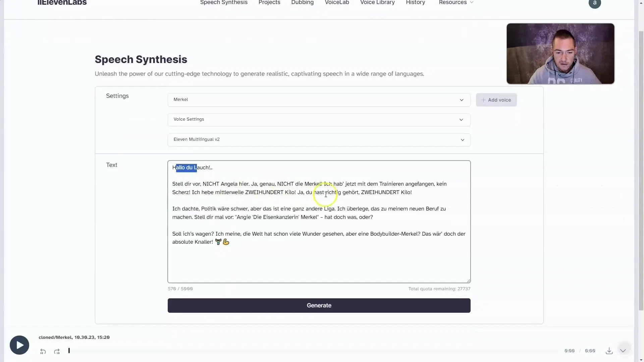Click the download audio icon
644x362 pixels.
pos(609,351)
